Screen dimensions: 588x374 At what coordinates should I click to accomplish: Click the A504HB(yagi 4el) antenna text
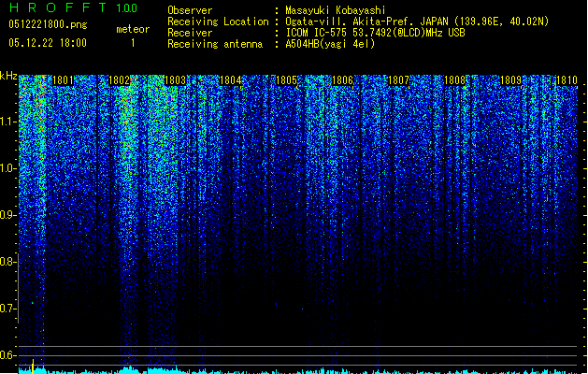pos(330,44)
